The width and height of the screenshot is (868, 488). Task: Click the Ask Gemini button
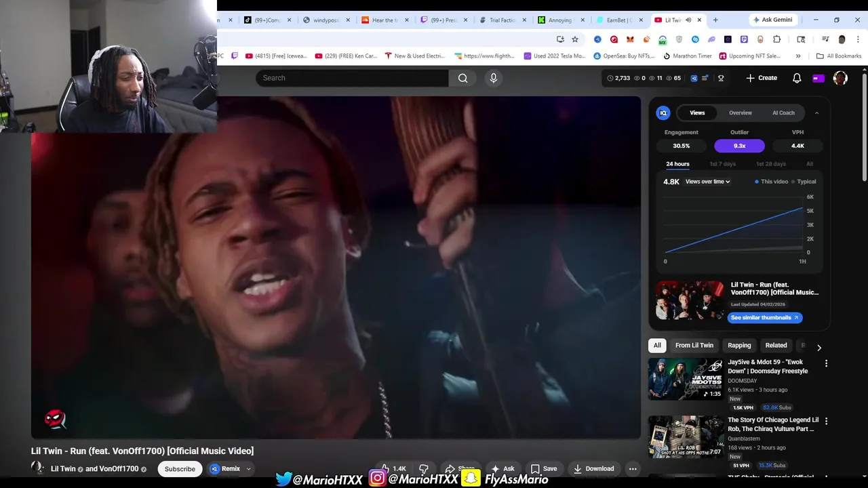772,20
